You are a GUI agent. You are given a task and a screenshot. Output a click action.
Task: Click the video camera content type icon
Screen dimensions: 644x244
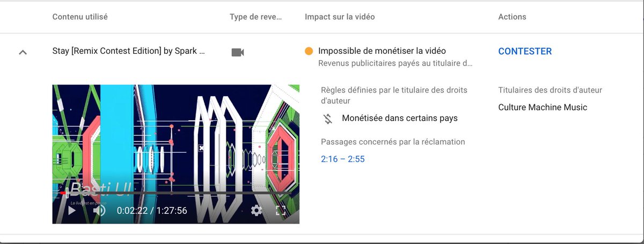coord(238,52)
